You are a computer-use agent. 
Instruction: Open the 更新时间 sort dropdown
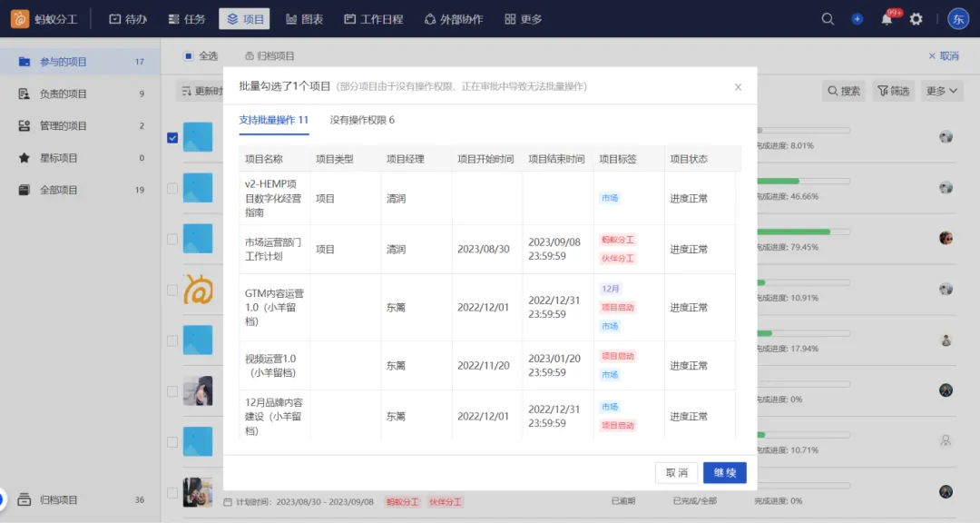pyautogui.click(x=201, y=91)
